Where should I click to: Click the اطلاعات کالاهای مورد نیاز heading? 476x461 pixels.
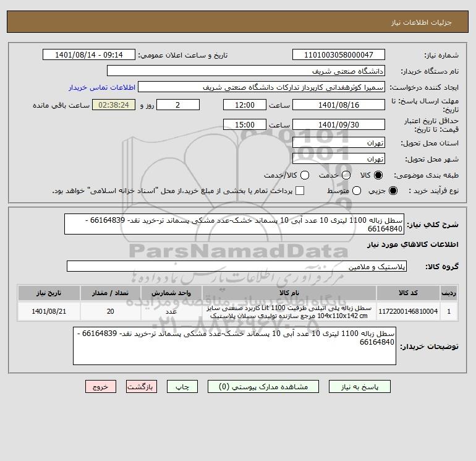click(412, 244)
